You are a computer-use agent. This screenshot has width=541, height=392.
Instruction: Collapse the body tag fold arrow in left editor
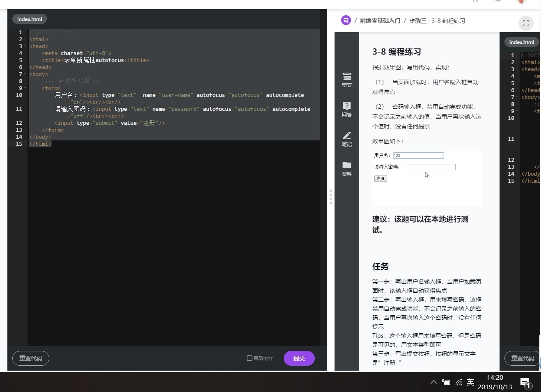(25, 74)
